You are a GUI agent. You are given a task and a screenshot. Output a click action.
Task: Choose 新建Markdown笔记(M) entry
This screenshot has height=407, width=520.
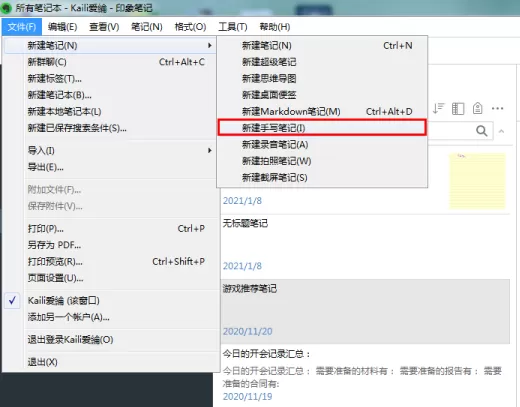[x=322, y=112]
